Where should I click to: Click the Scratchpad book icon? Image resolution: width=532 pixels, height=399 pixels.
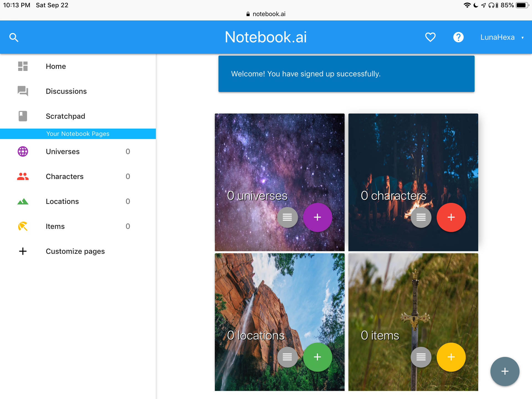pos(23,116)
